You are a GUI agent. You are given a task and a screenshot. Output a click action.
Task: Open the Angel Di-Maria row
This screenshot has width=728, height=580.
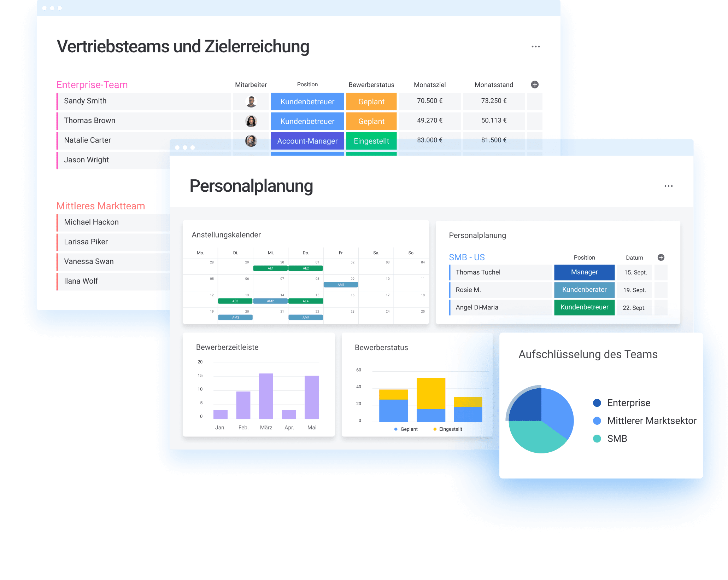coord(500,307)
